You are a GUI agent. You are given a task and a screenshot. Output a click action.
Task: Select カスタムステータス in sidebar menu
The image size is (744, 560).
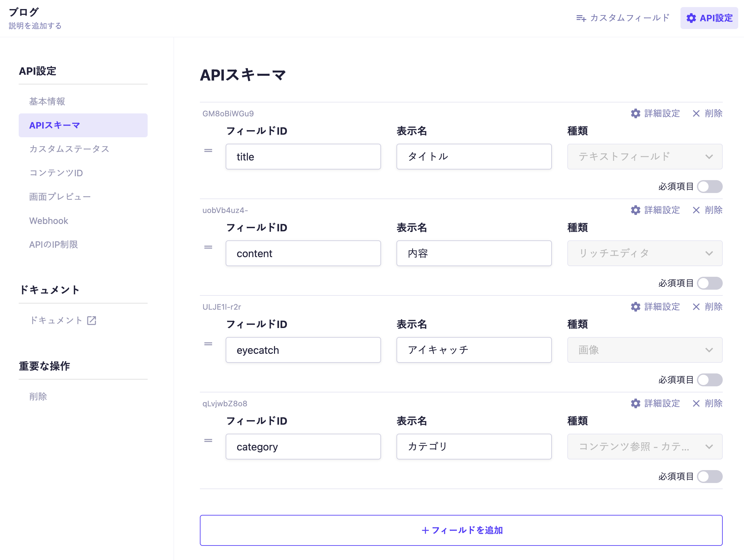coord(69,149)
